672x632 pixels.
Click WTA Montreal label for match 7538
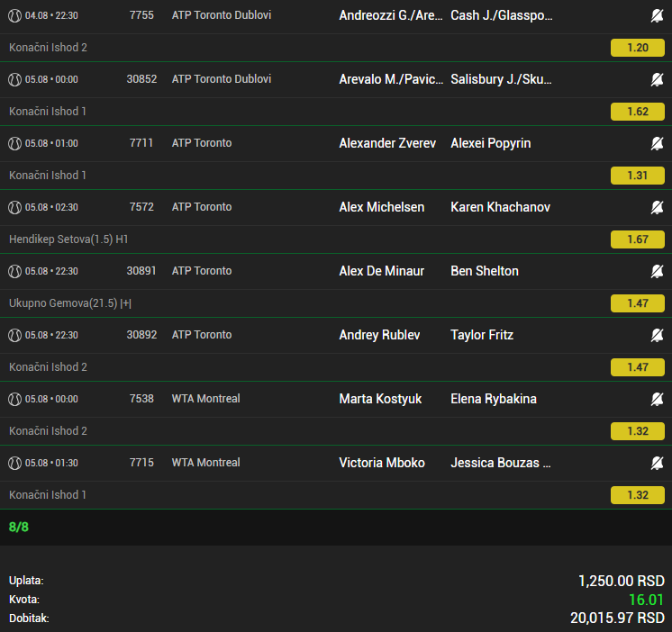(x=205, y=399)
